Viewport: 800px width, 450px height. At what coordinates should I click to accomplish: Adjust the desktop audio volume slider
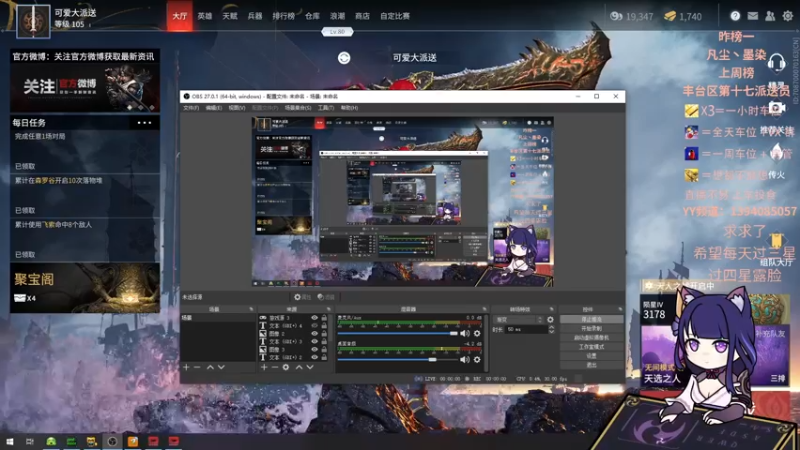click(397, 360)
